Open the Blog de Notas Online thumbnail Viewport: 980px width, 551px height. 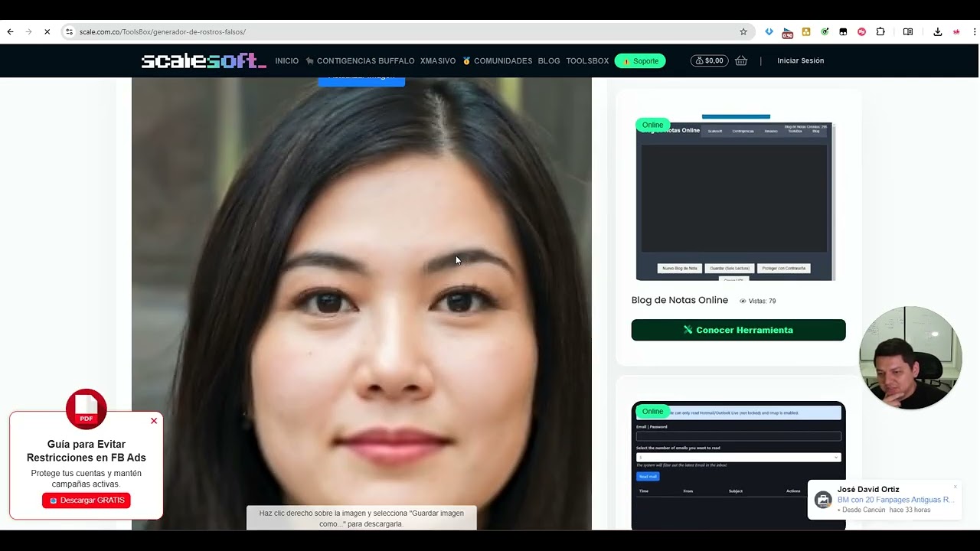click(x=735, y=199)
